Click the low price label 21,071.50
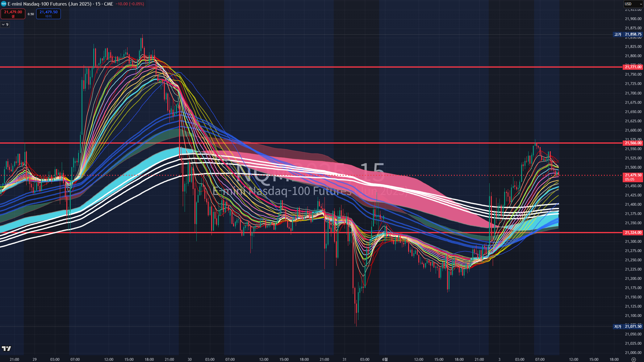644x362 pixels. [x=633, y=326]
